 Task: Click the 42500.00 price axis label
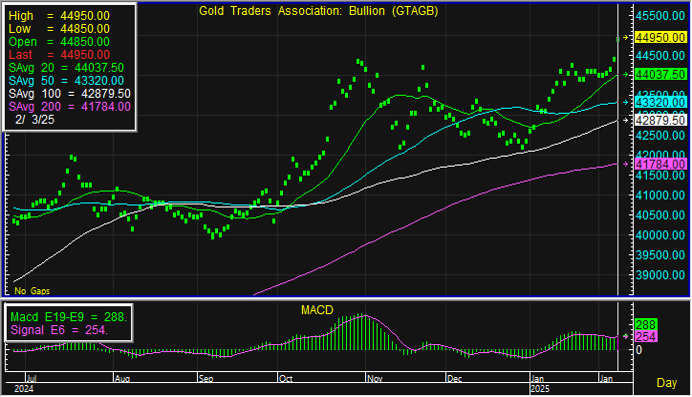pos(660,135)
